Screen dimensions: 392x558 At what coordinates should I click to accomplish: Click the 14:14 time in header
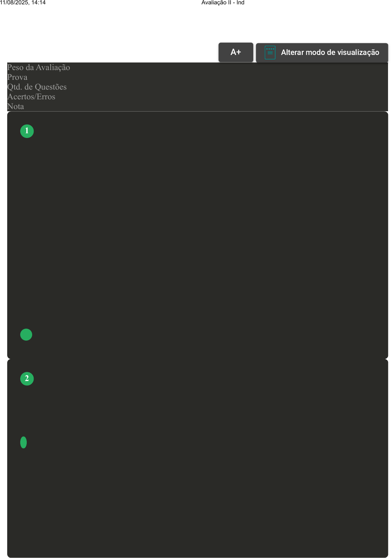(x=39, y=3)
